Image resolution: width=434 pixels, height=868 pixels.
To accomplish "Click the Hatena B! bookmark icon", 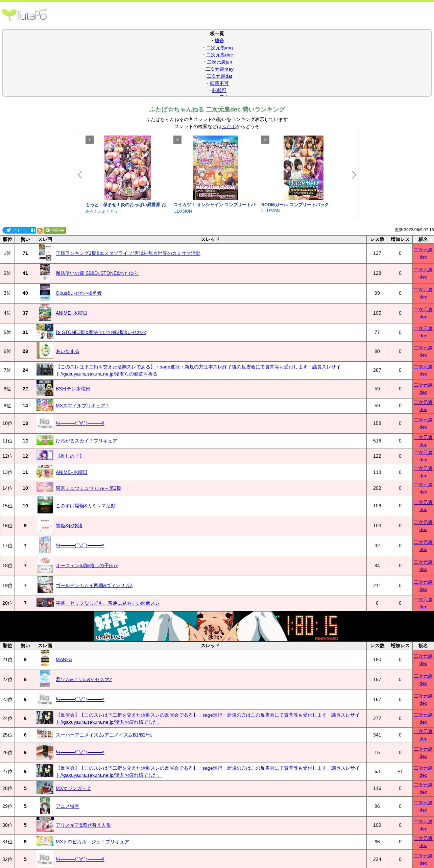I will (x=33, y=230).
